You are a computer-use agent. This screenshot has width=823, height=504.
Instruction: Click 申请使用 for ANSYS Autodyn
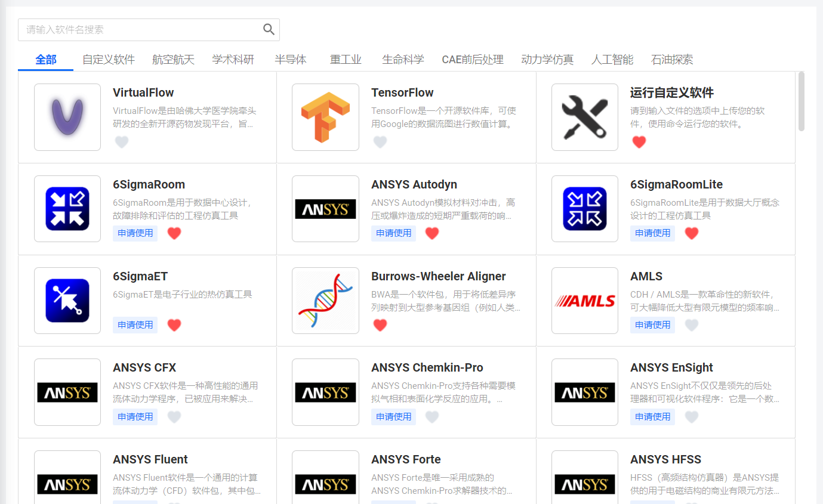[393, 233]
